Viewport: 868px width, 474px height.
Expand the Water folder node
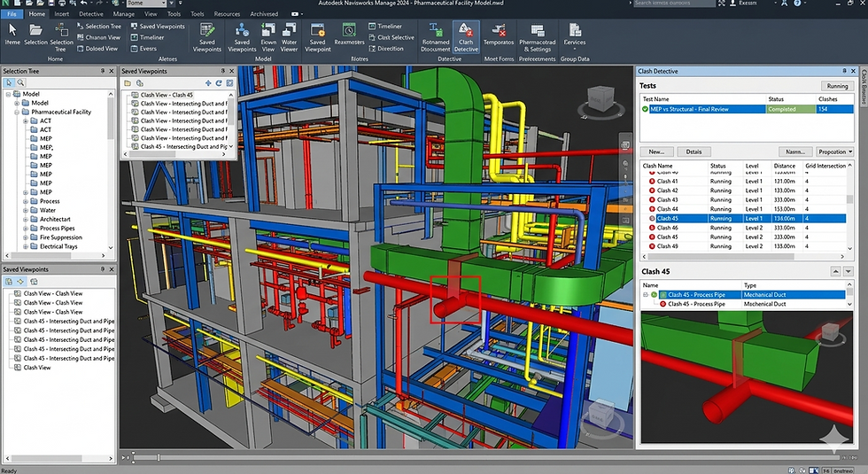(26, 211)
